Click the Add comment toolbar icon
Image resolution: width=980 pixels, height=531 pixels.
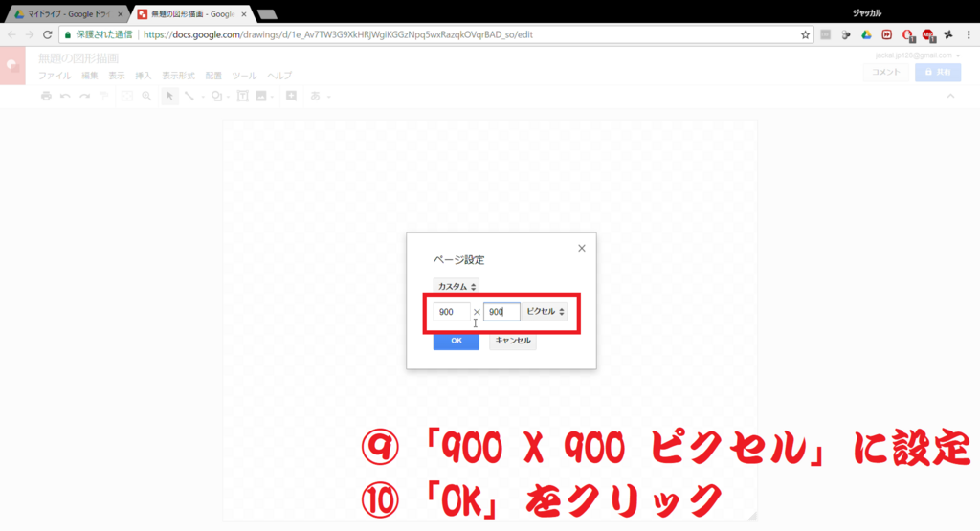coord(291,96)
